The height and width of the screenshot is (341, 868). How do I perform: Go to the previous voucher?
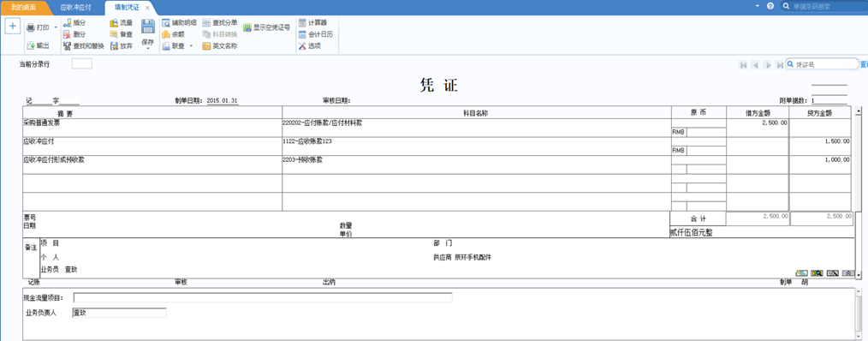click(755, 65)
